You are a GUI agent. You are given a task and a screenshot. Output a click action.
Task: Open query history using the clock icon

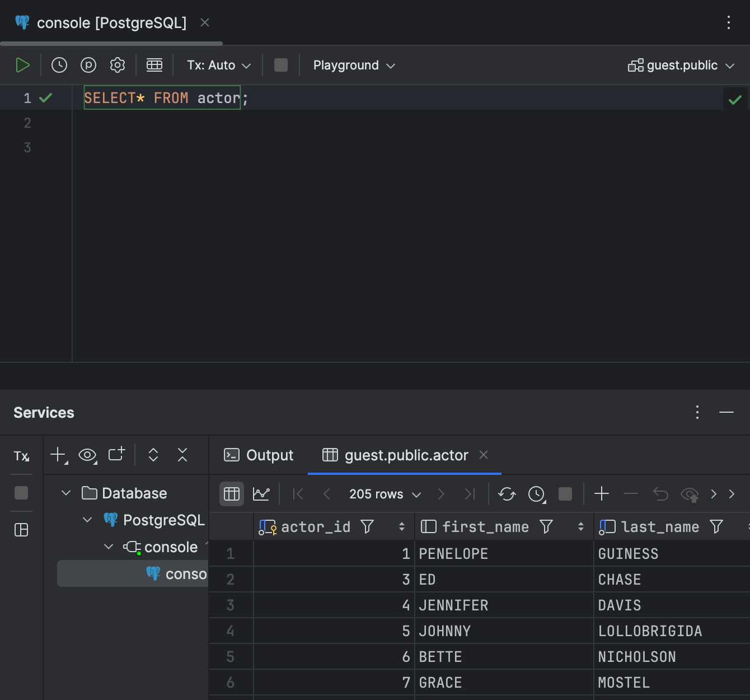point(59,64)
